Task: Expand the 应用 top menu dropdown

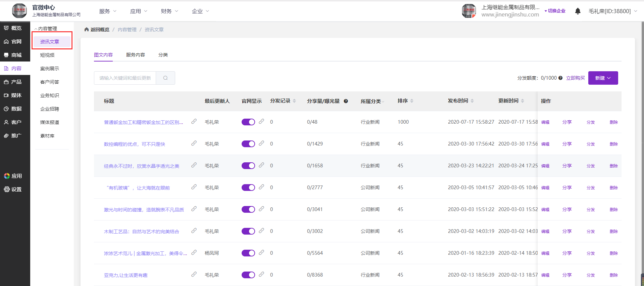Action: click(139, 11)
